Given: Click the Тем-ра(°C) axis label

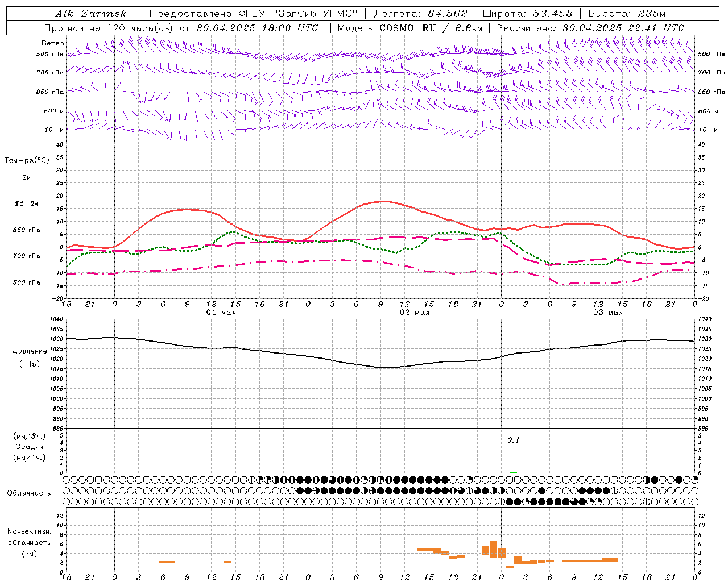Looking at the screenshot, I should coord(27,161).
